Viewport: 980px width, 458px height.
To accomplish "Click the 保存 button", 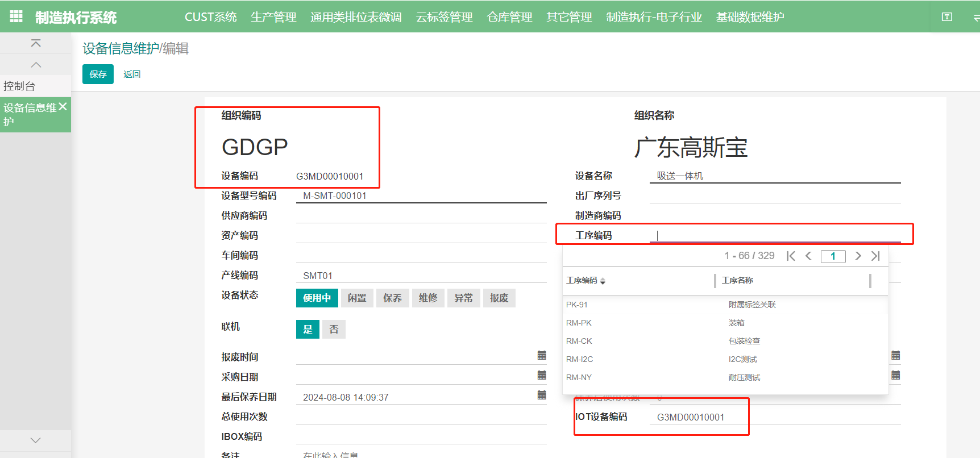I will click(x=98, y=74).
